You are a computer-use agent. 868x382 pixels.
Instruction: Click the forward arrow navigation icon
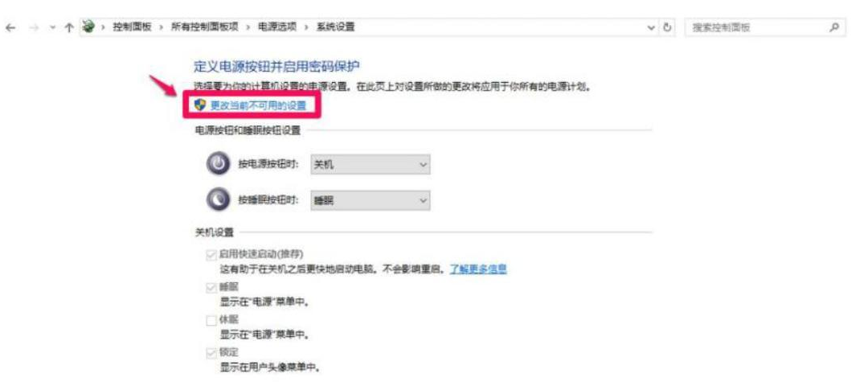coord(34,27)
